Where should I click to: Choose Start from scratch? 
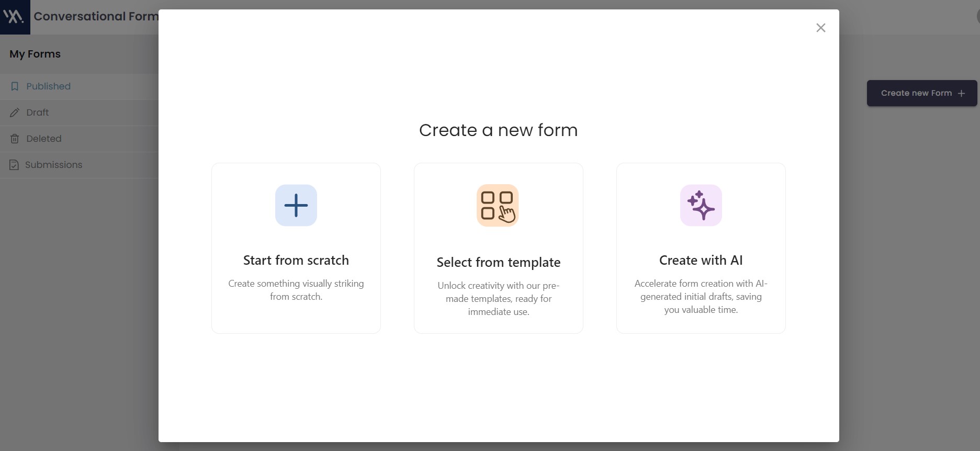[296, 247]
